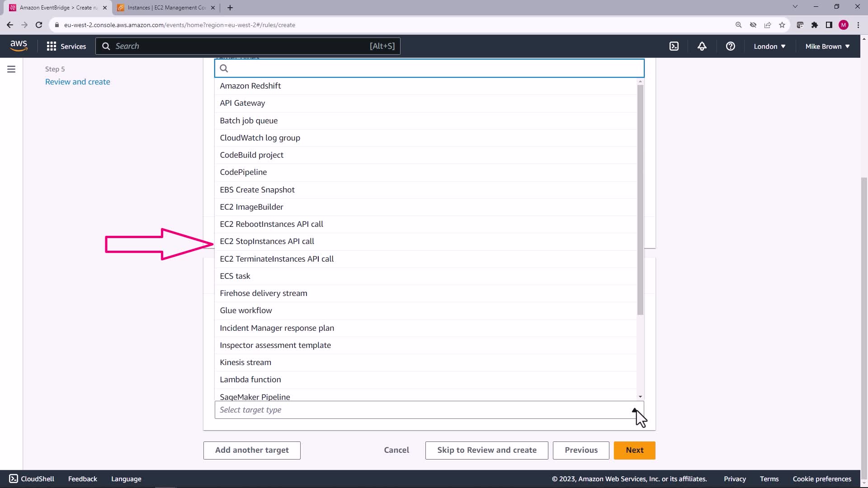Click the help question mark icon
The image size is (868, 488).
(x=730, y=46)
